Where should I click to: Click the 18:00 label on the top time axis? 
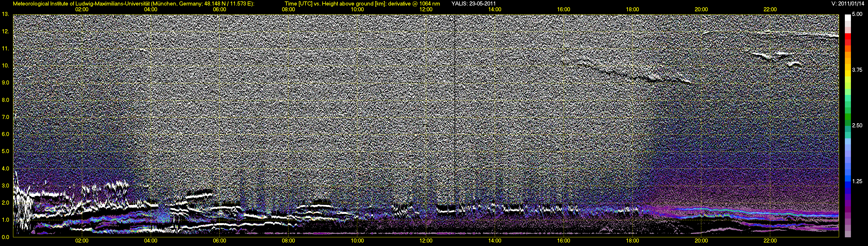pos(632,10)
